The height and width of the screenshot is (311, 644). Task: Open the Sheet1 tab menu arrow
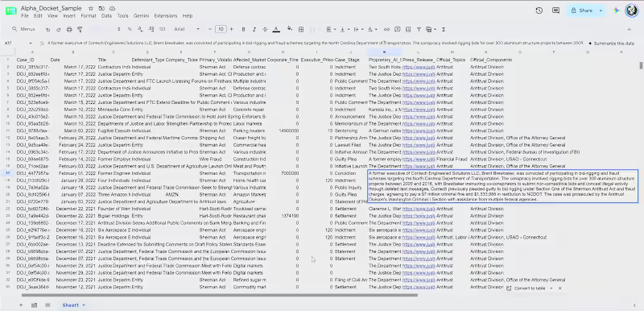[84, 305]
